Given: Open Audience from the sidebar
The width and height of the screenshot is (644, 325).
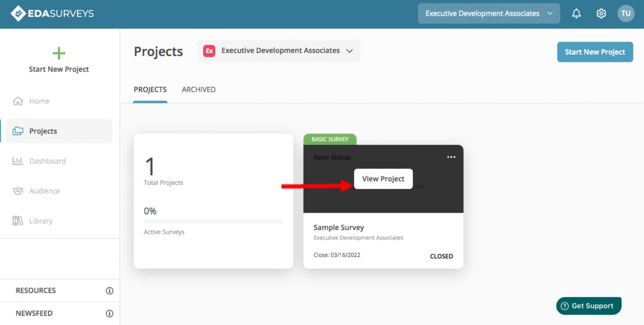Looking at the screenshot, I should point(59,191).
